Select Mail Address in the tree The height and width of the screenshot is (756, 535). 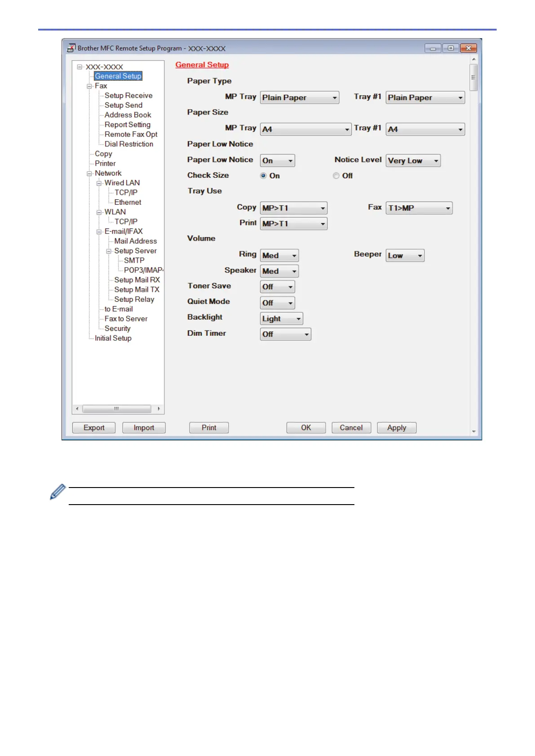[136, 241]
